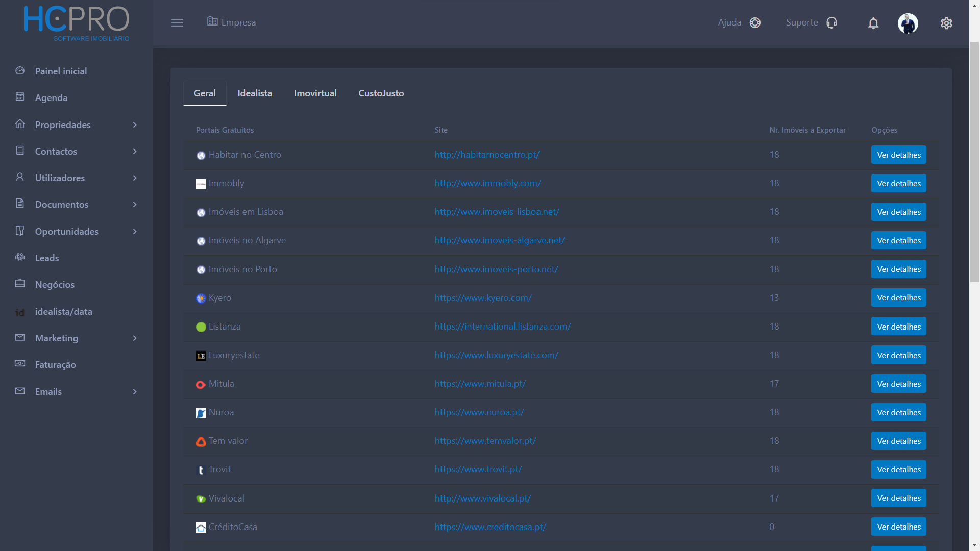Click the Painel inicial dashboard icon
The width and height of the screenshot is (980, 551).
(x=20, y=70)
